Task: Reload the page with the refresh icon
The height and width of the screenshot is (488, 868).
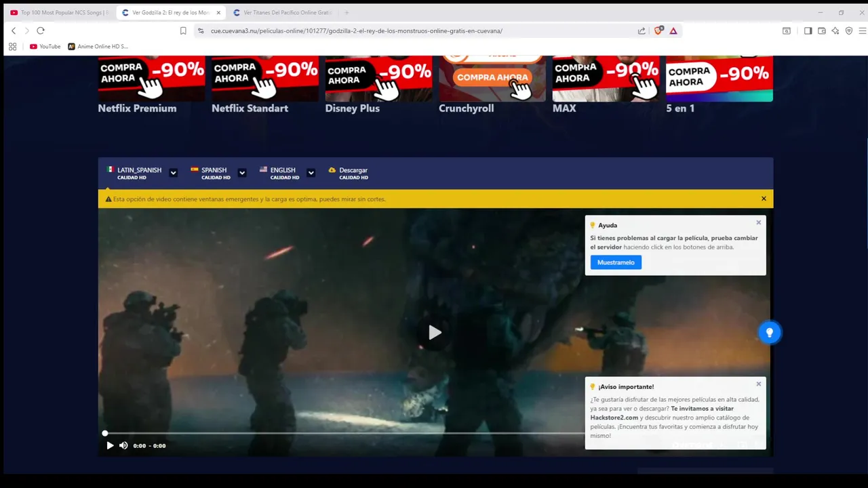Action: click(x=41, y=30)
